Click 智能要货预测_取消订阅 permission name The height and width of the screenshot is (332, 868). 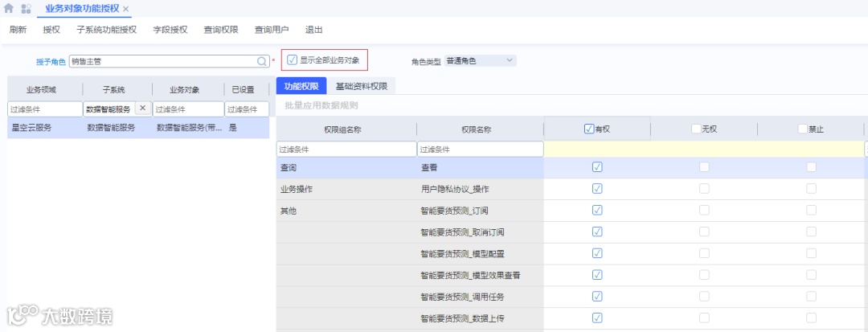click(x=462, y=232)
